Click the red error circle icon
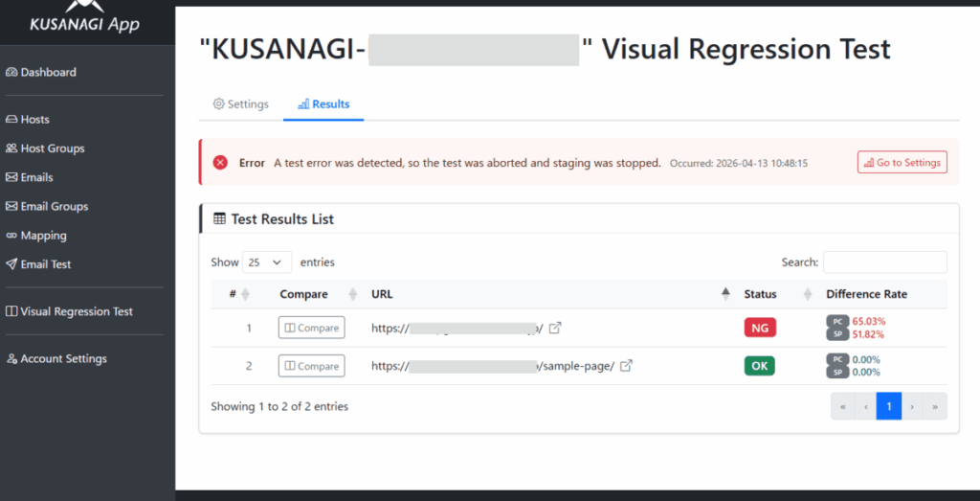Image resolution: width=980 pixels, height=501 pixels. coord(220,163)
